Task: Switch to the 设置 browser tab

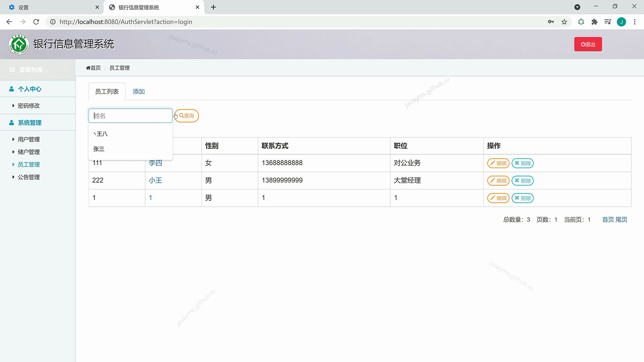Action: click(x=50, y=7)
